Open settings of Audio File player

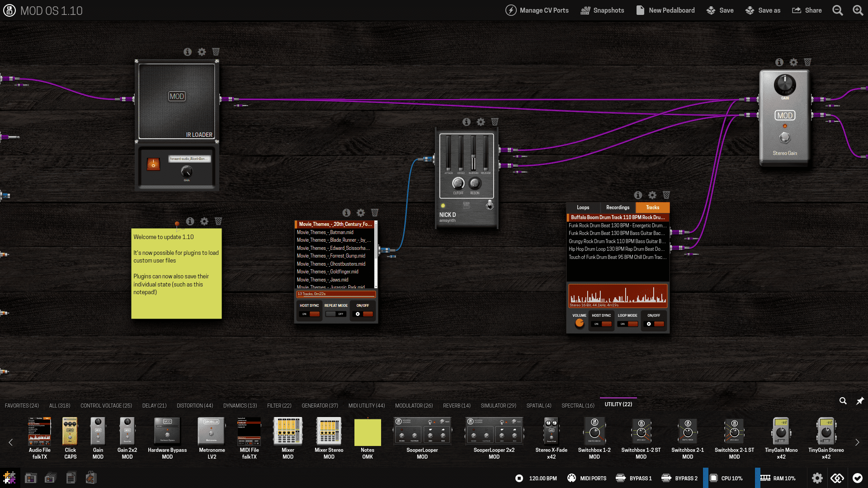[x=652, y=195]
